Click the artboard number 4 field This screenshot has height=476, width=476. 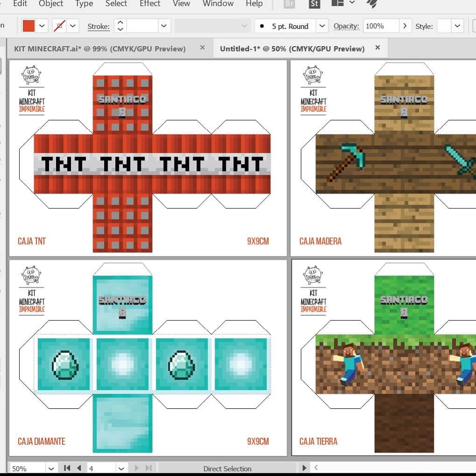[101, 468]
